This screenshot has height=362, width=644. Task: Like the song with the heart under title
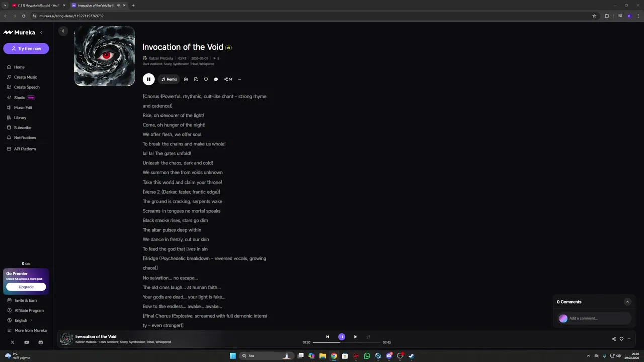(x=206, y=79)
